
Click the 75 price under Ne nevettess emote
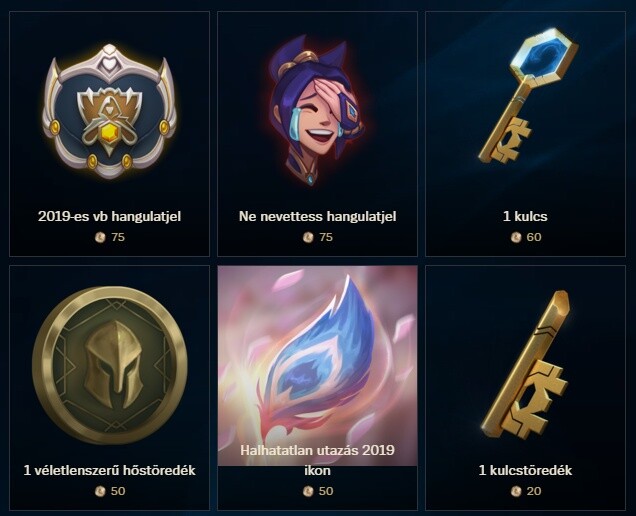326,237
